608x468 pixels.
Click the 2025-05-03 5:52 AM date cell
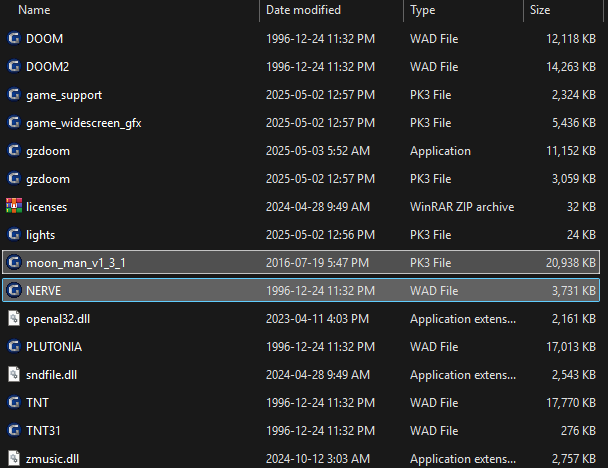(318, 151)
